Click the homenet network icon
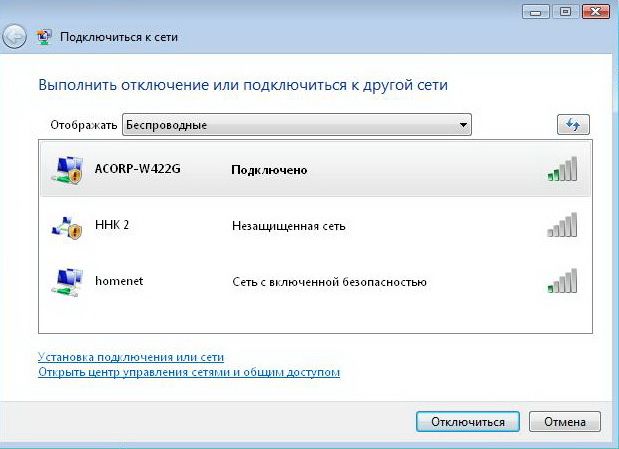 pyautogui.click(x=67, y=282)
